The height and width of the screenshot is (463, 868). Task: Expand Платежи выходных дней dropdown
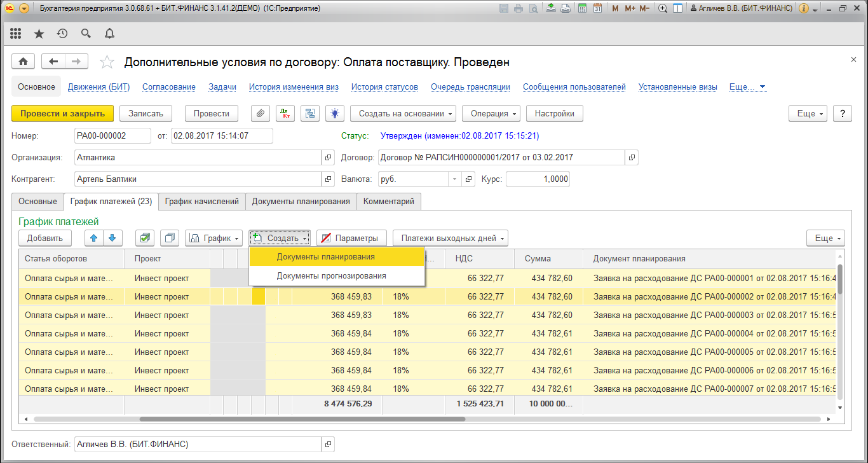451,238
